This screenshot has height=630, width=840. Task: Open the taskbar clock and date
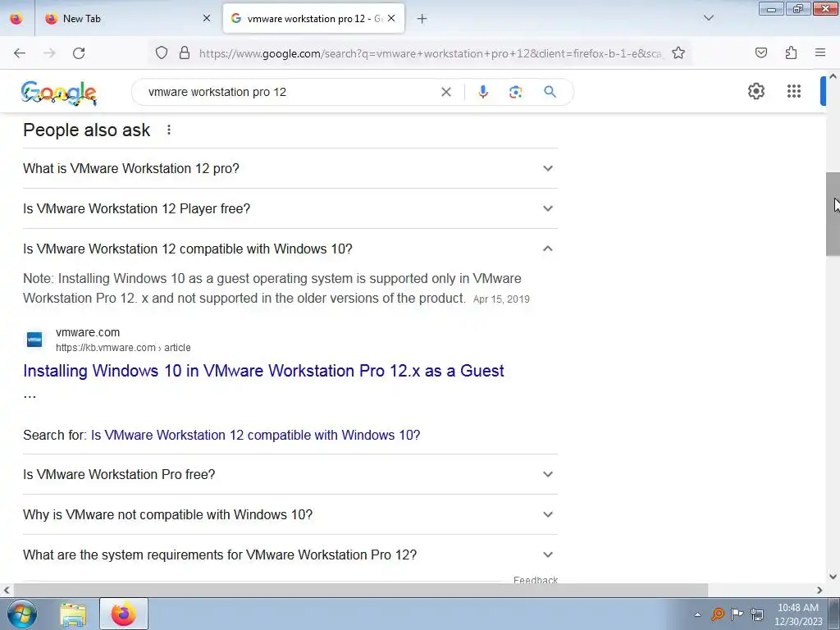coord(798,614)
